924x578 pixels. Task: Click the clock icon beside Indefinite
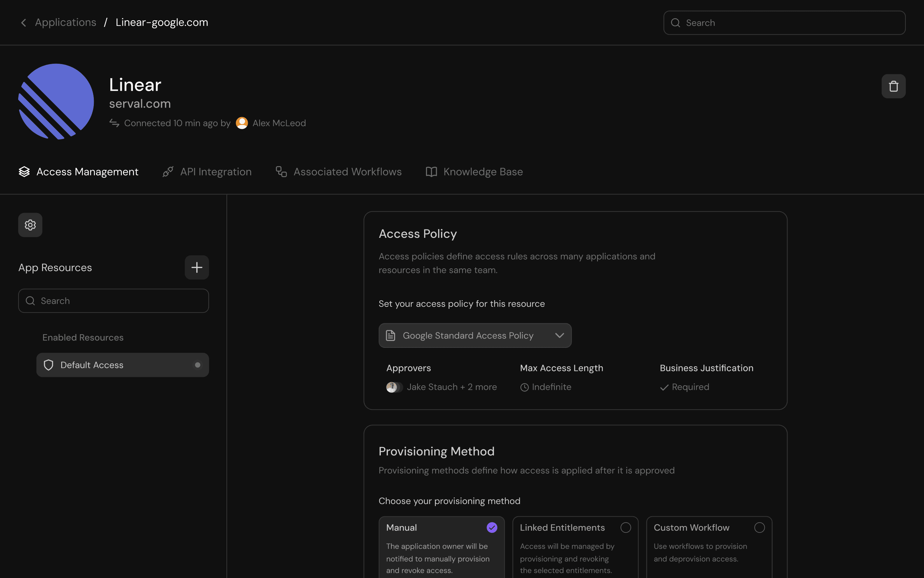[x=525, y=388]
